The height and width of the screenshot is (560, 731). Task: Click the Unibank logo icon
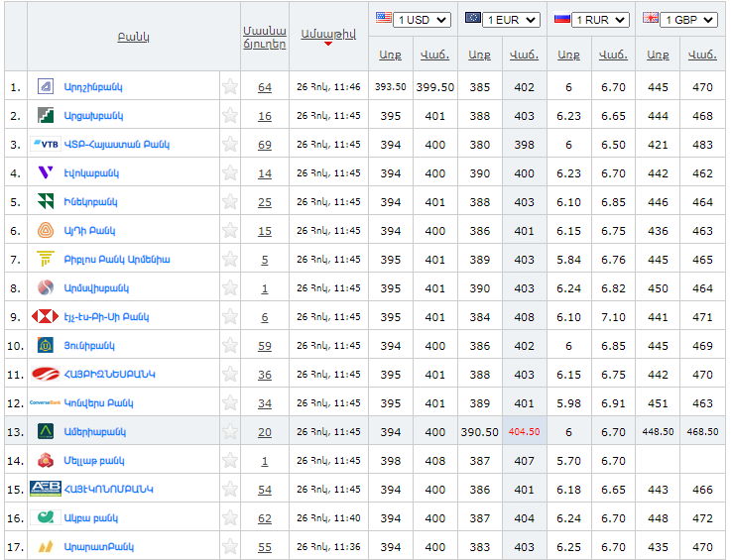coord(46,345)
